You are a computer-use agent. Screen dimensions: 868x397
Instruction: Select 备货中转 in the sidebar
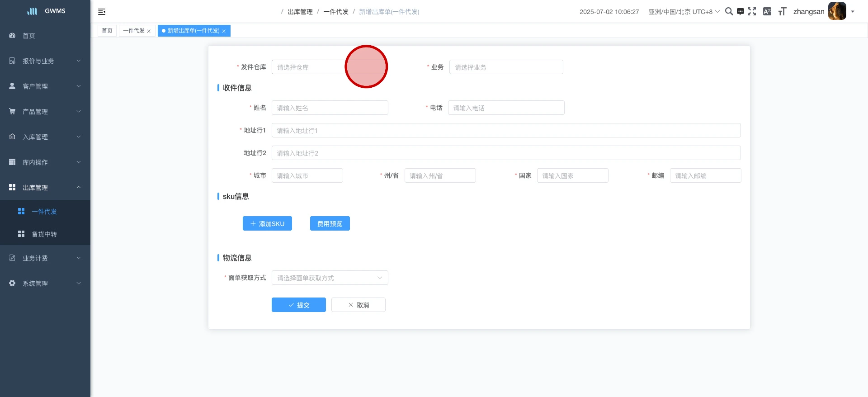(44, 234)
